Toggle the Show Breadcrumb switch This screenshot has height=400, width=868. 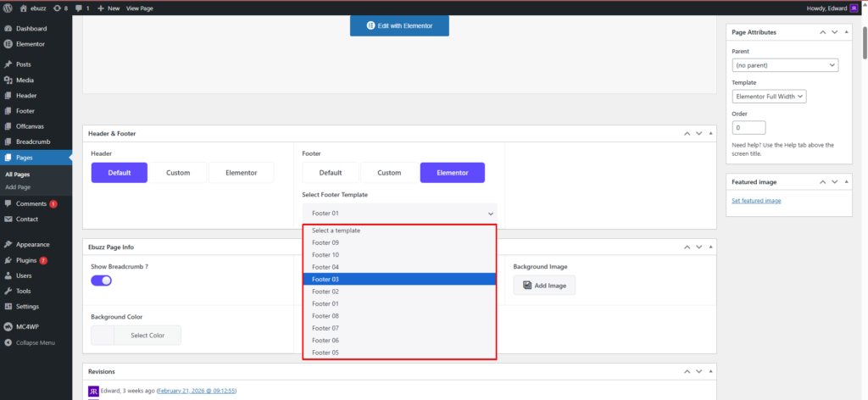tap(102, 281)
